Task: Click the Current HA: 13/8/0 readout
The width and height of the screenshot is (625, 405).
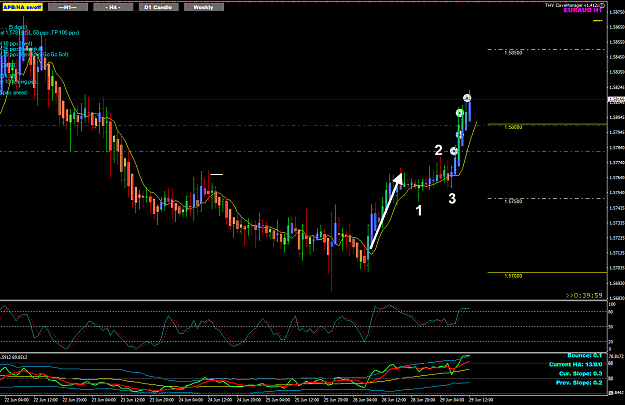Action: [x=576, y=365]
